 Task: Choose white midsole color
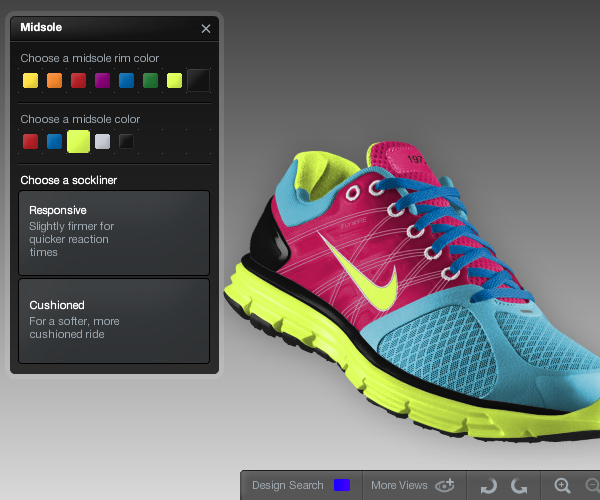[103, 142]
